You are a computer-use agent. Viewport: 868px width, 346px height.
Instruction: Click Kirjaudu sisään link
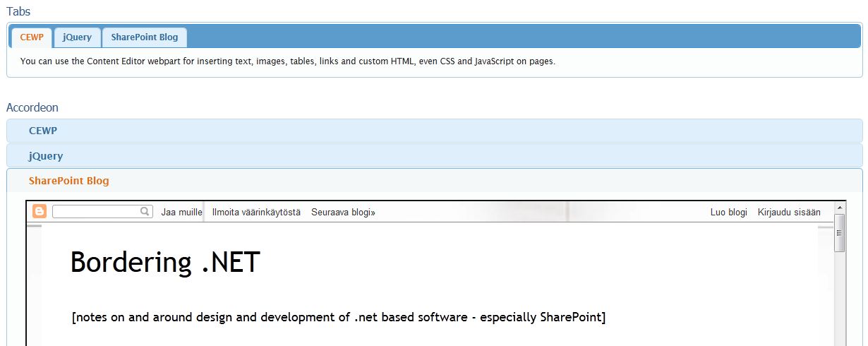(x=789, y=212)
